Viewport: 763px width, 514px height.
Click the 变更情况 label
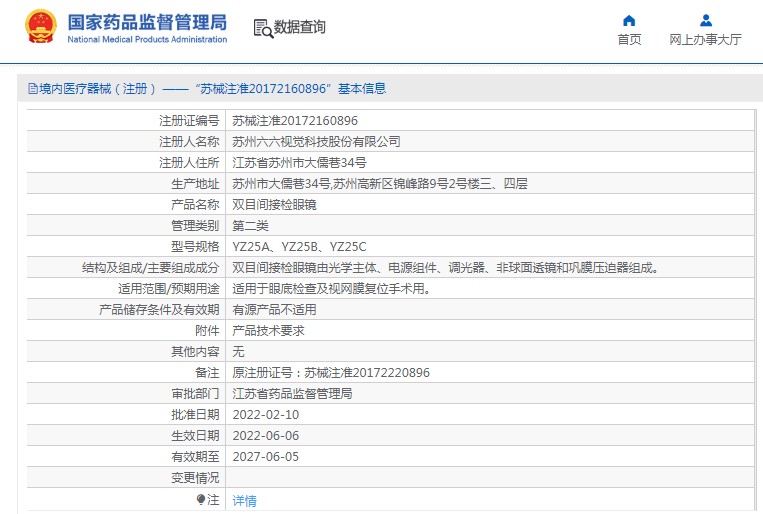(x=195, y=478)
